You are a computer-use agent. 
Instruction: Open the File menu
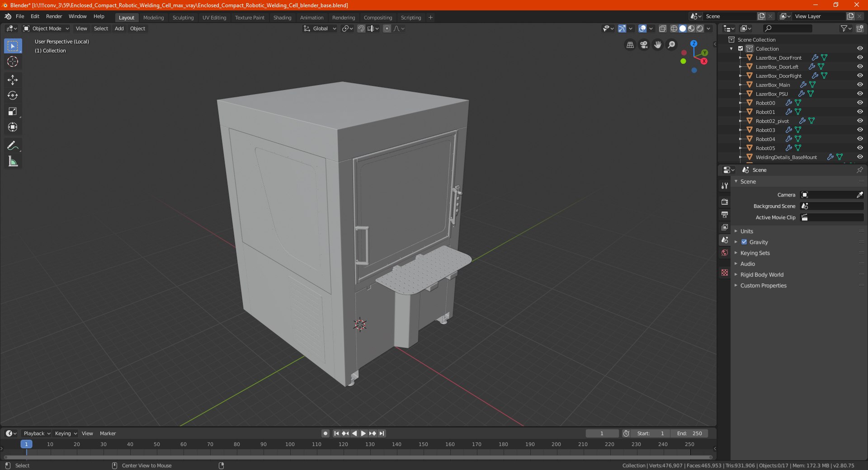click(20, 16)
